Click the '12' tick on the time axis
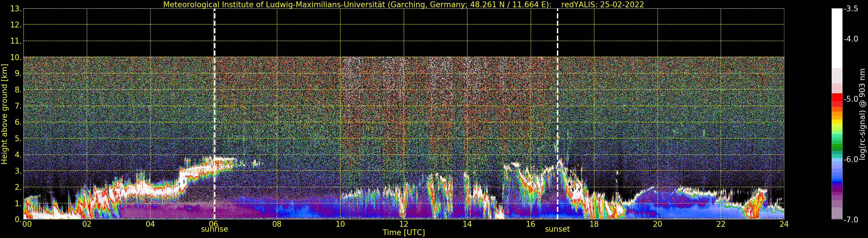 (404, 224)
